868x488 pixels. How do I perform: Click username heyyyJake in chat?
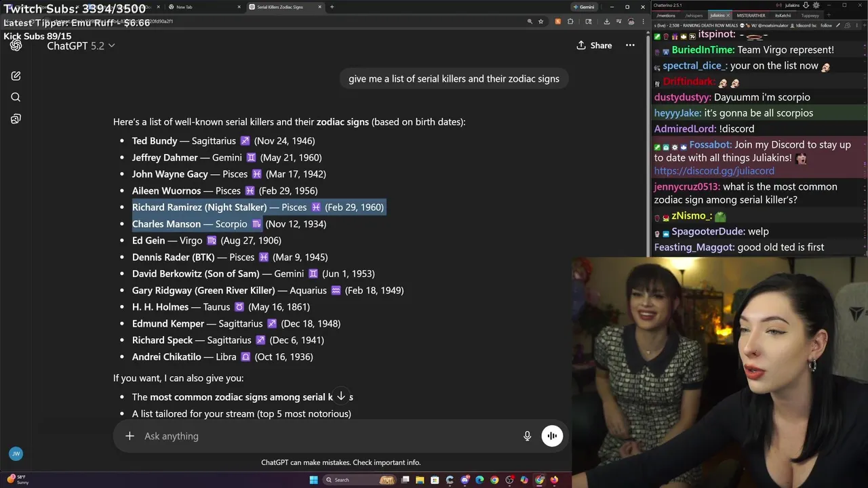[677, 113]
